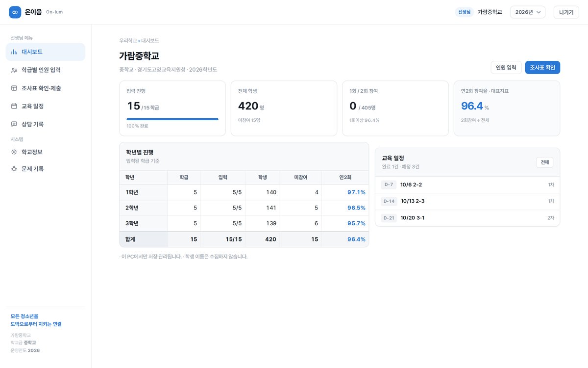
Task: Click 96.5% in the 2학년 row
Action: (356, 208)
